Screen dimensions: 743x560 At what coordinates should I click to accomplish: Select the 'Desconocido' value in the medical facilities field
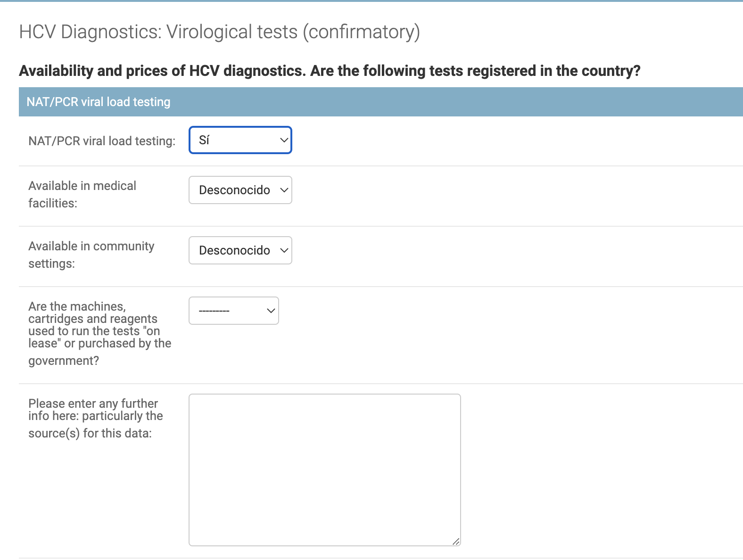234,190
